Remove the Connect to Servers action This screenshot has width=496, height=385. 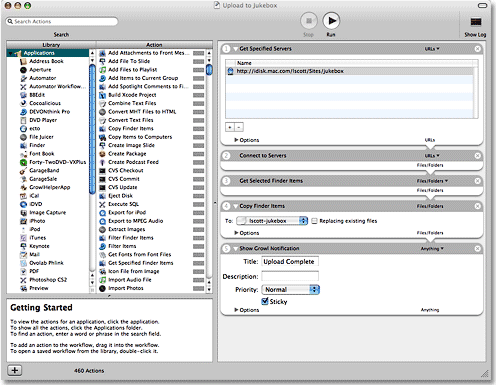[478, 156]
